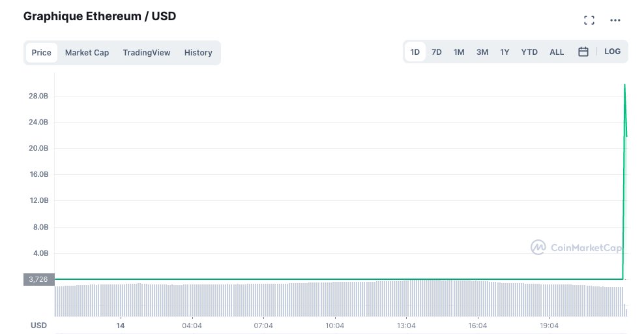Click the USD currency axis label
The image size is (644, 334).
[38, 326]
